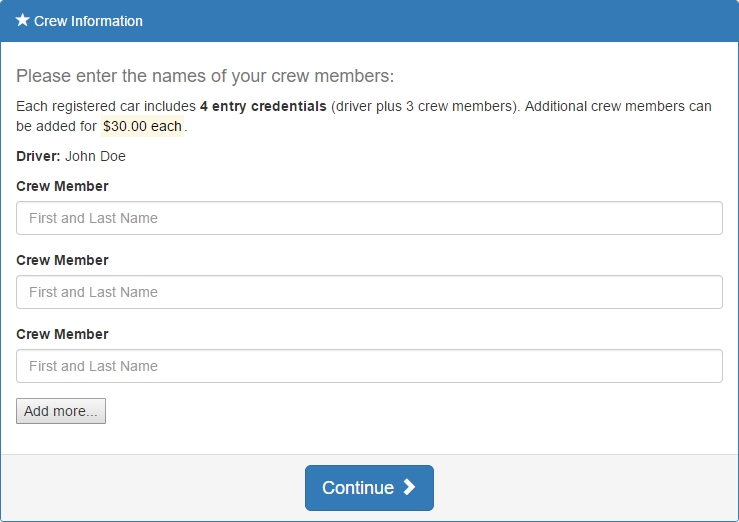The width and height of the screenshot is (739, 522).
Task: Click the Continue button label
Action: (x=358, y=488)
